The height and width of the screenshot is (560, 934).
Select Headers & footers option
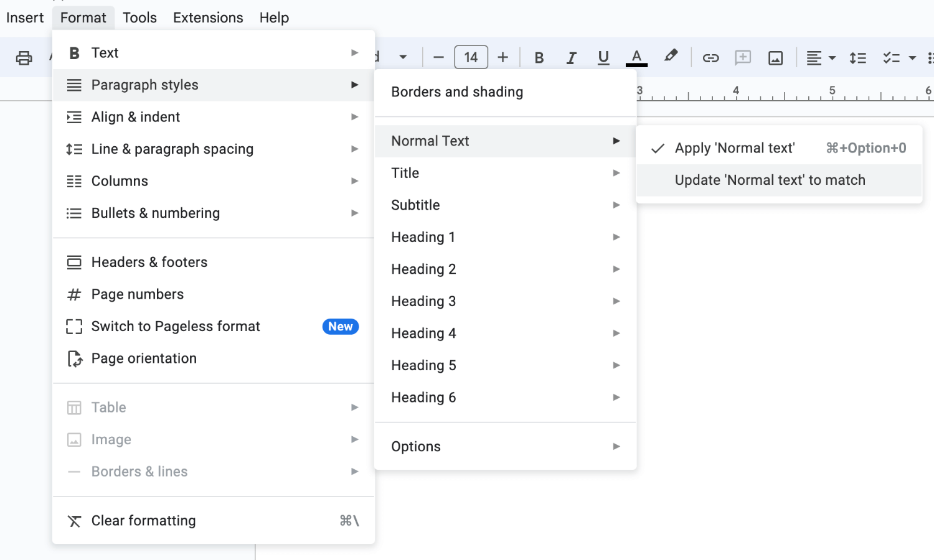pyautogui.click(x=214, y=263)
